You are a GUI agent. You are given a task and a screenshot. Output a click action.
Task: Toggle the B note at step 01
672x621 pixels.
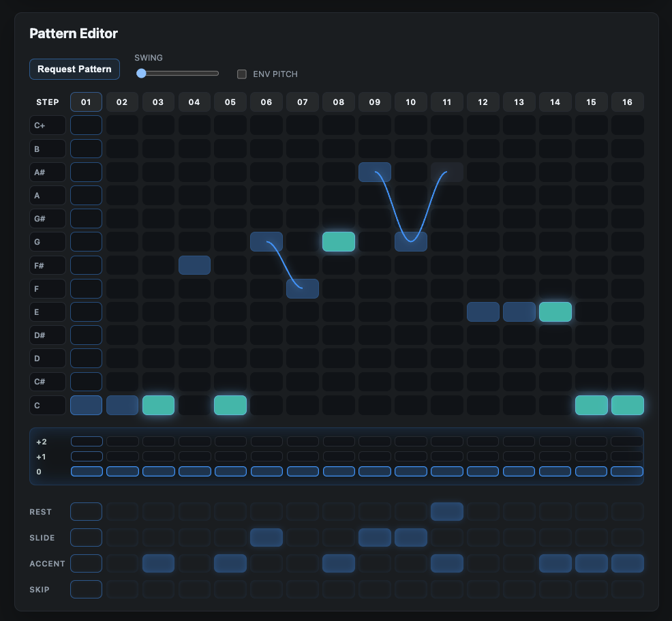coord(86,149)
